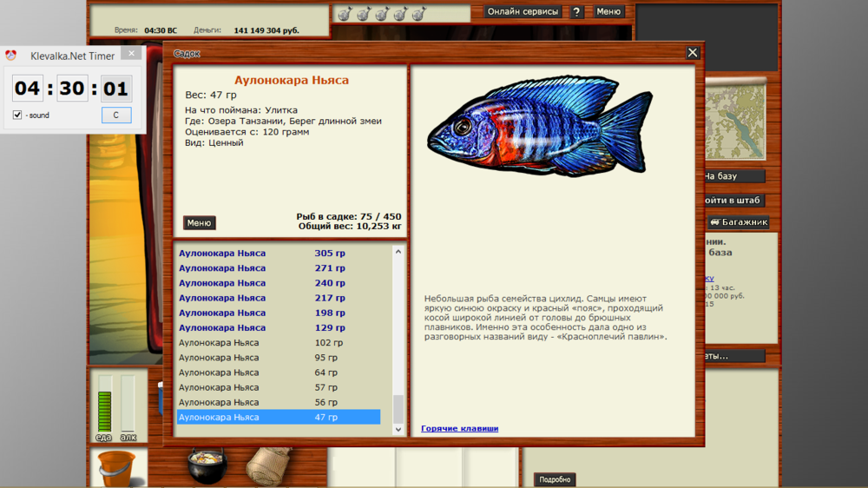Click the question mark help icon

click(576, 12)
